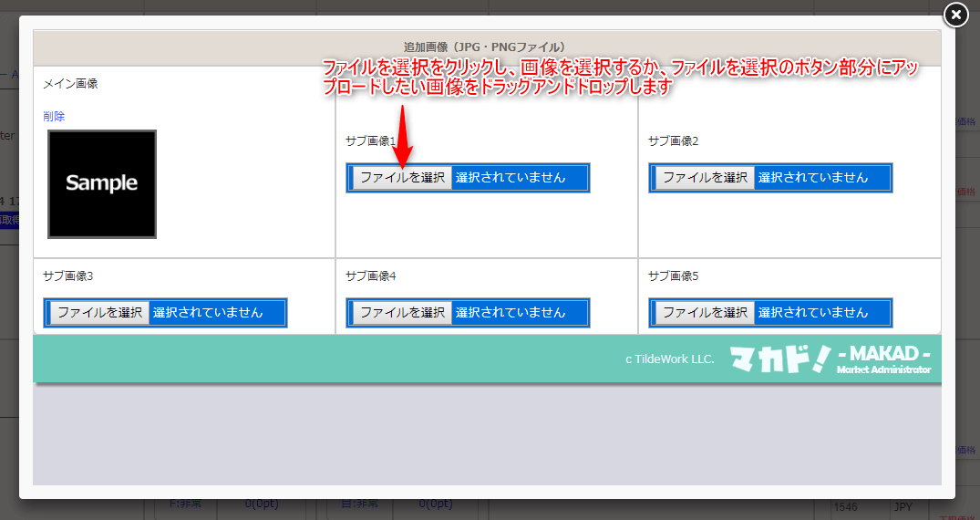Select the サブ画像5 file chooser button

pyautogui.click(x=705, y=312)
